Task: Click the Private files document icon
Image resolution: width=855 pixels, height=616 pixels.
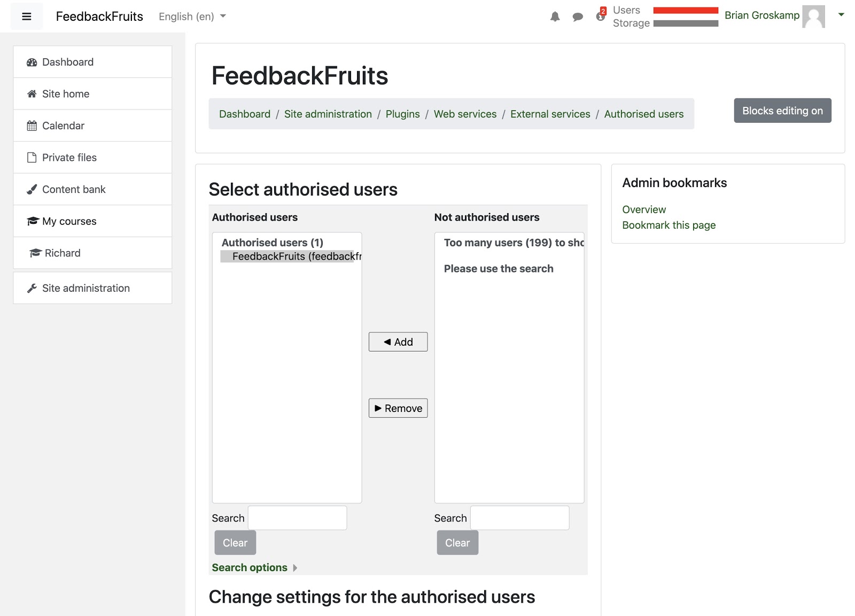Action: [x=32, y=158]
